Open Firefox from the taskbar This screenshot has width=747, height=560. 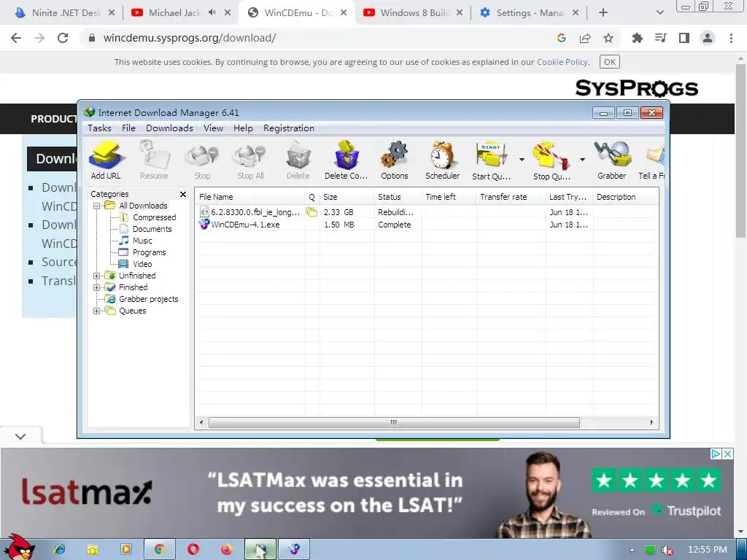pos(226,550)
